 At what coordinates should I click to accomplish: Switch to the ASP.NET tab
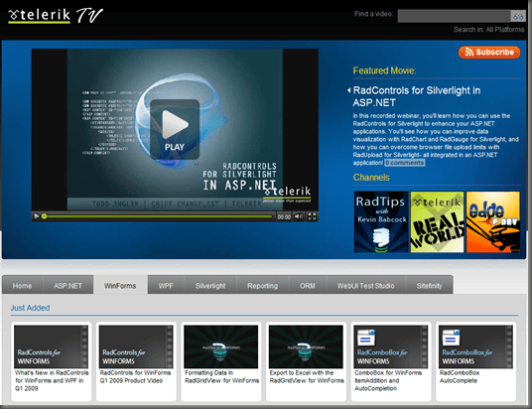pos(67,286)
